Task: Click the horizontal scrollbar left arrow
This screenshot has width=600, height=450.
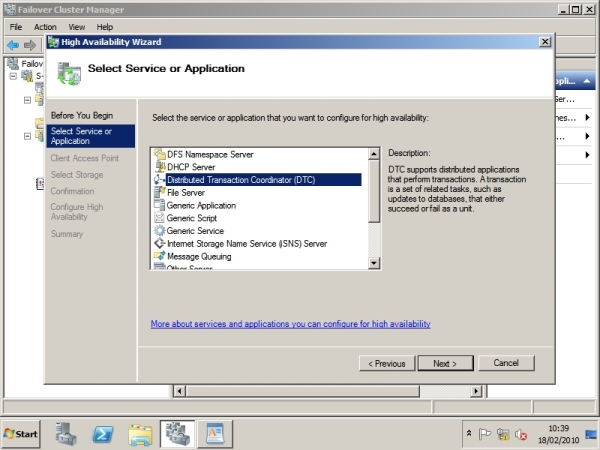Action: pyautogui.click(x=179, y=391)
